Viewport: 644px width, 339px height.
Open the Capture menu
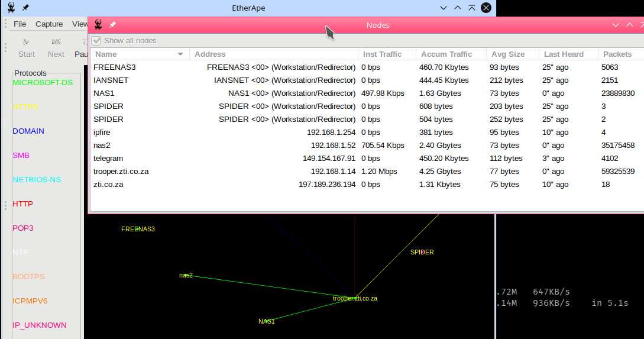pos(49,24)
